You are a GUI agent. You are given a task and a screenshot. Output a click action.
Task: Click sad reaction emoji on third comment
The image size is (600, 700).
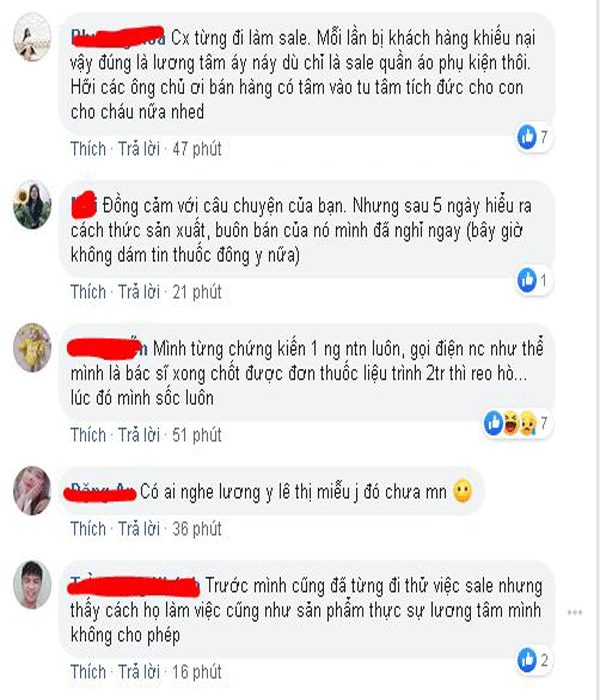[x=528, y=423]
